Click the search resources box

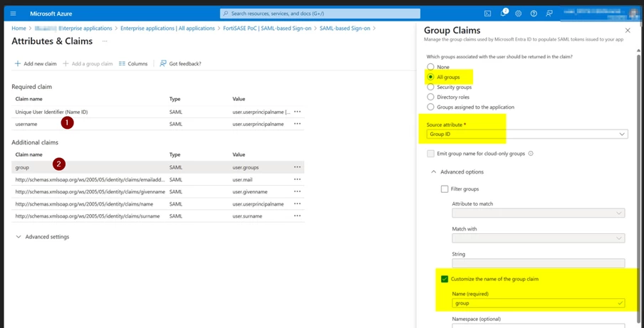point(320,14)
